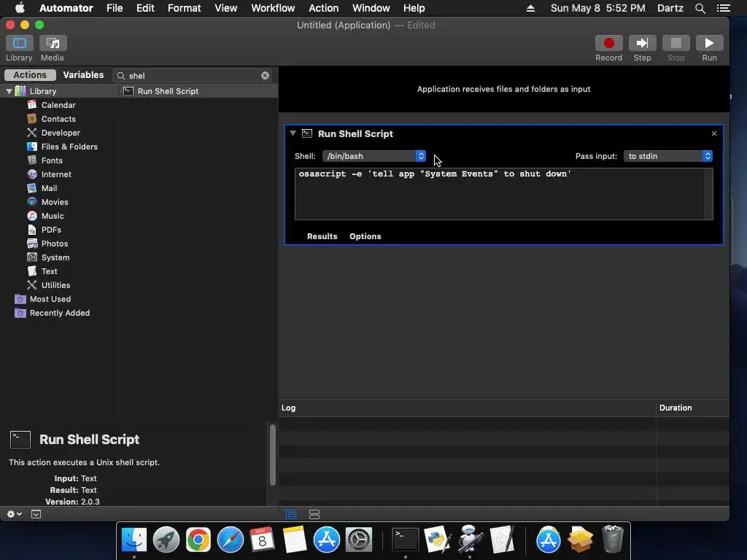The width and height of the screenshot is (747, 560).
Task: Open the View menu
Action: pyautogui.click(x=226, y=8)
